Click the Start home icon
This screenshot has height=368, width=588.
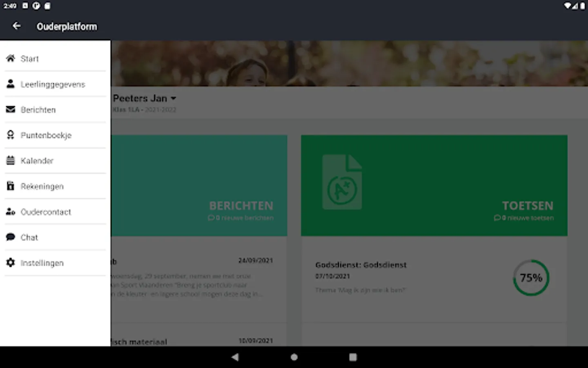pyautogui.click(x=11, y=58)
